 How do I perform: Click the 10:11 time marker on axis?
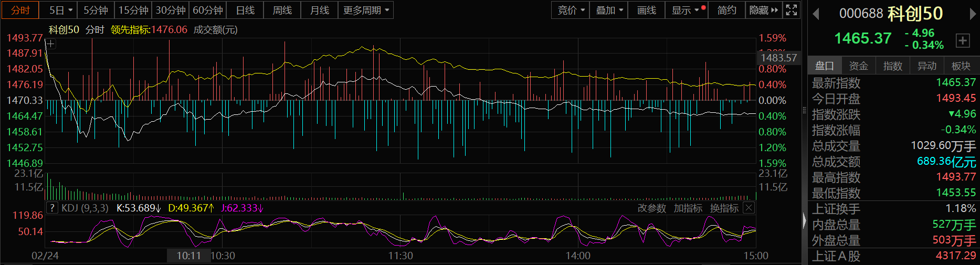188,256
